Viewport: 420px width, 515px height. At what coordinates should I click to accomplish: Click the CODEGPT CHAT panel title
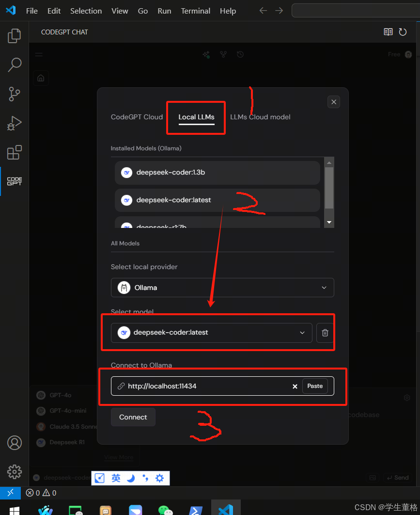coord(64,32)
